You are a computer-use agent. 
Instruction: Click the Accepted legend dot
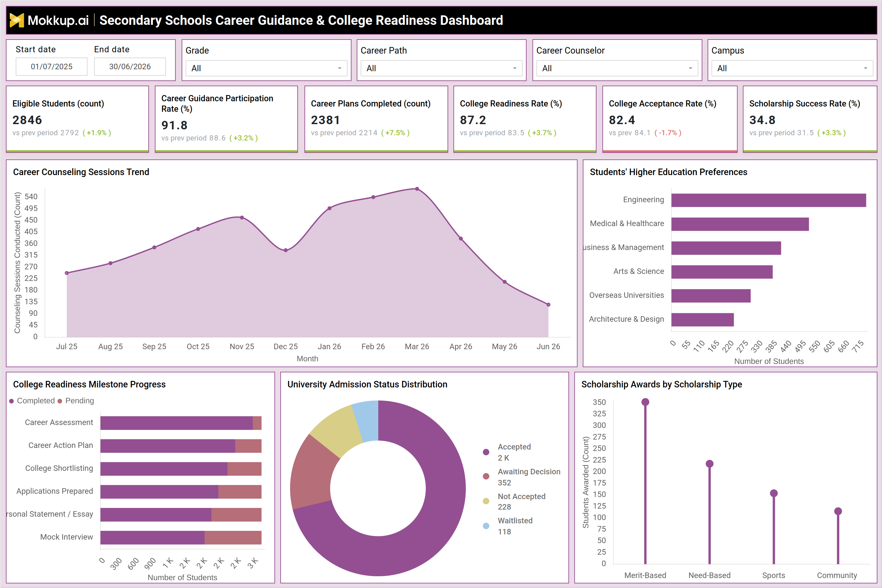[486, 452]
